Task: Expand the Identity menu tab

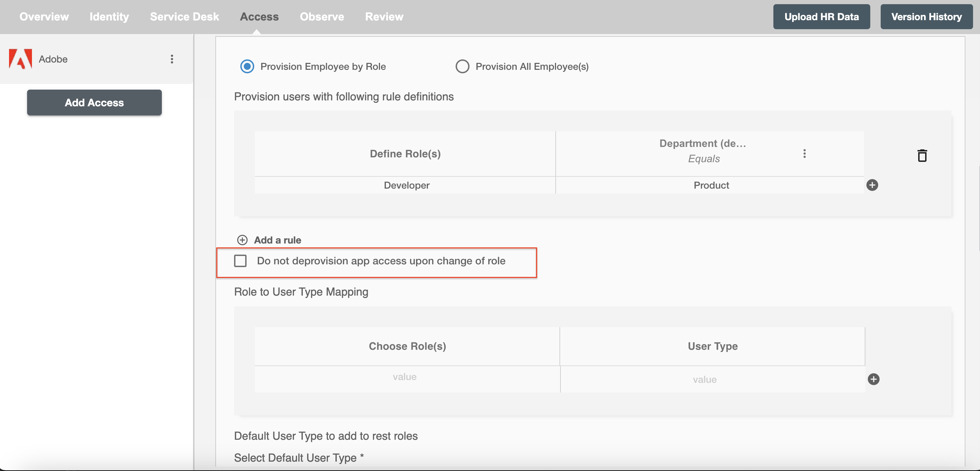Action: pos(109,16)
